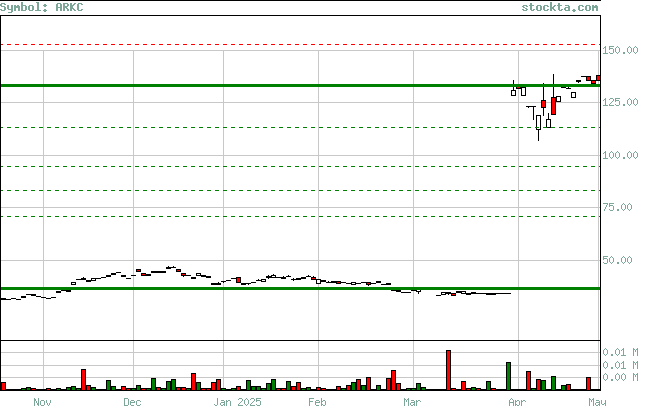This screenshot has width=655, height=406.
Task: Click the 150.00 price axis label
Action: [620, 51]
